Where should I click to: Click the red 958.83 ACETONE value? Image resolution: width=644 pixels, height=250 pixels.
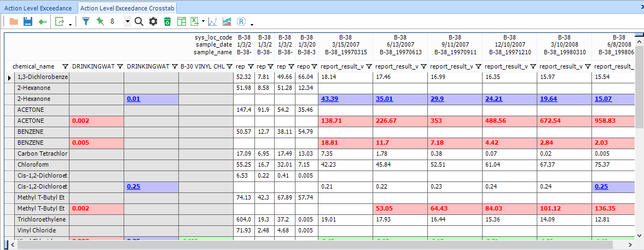point(606,121)
